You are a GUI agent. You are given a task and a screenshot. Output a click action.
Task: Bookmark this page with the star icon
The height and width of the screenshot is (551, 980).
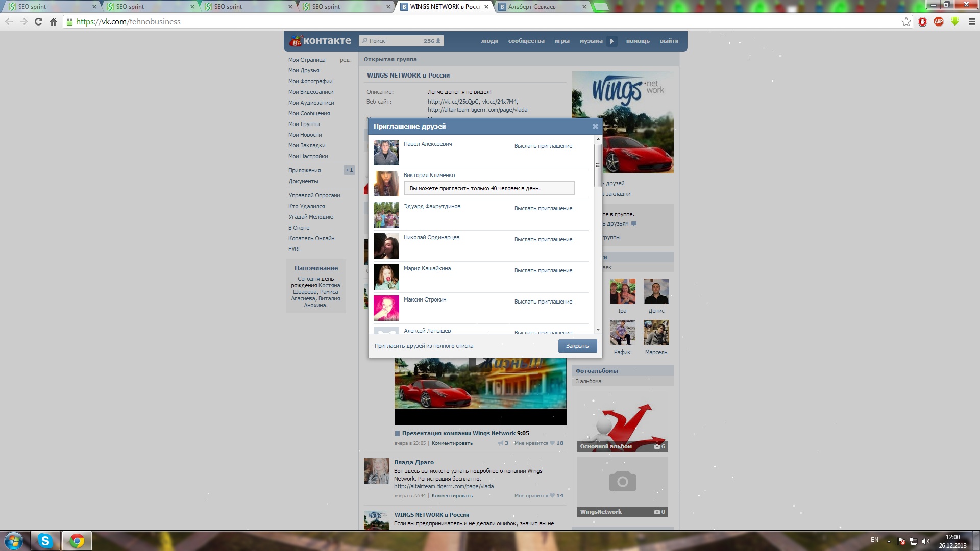click(906, 21)
